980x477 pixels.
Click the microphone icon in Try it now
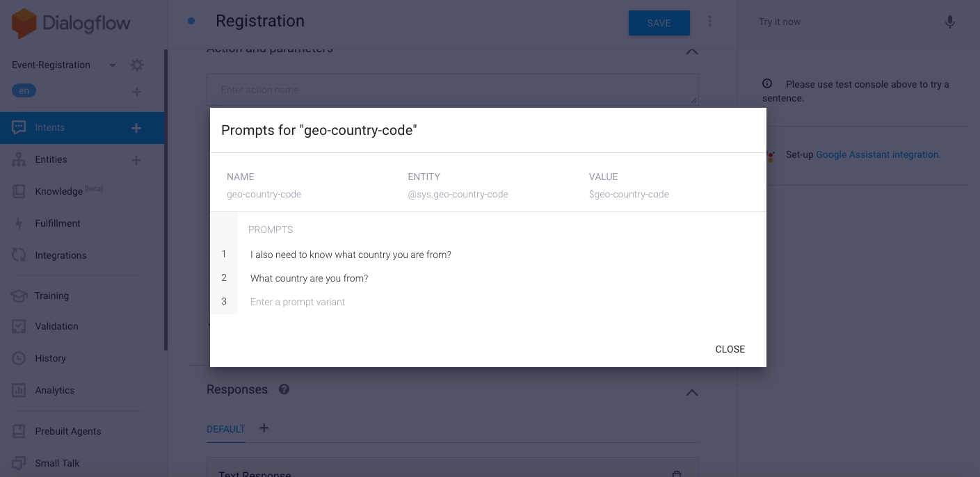pos(949,22)
